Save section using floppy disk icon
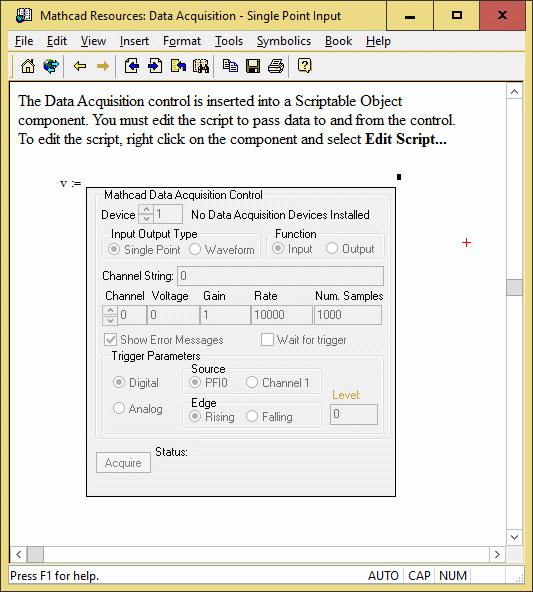533x592 pixels. point(253,66)
